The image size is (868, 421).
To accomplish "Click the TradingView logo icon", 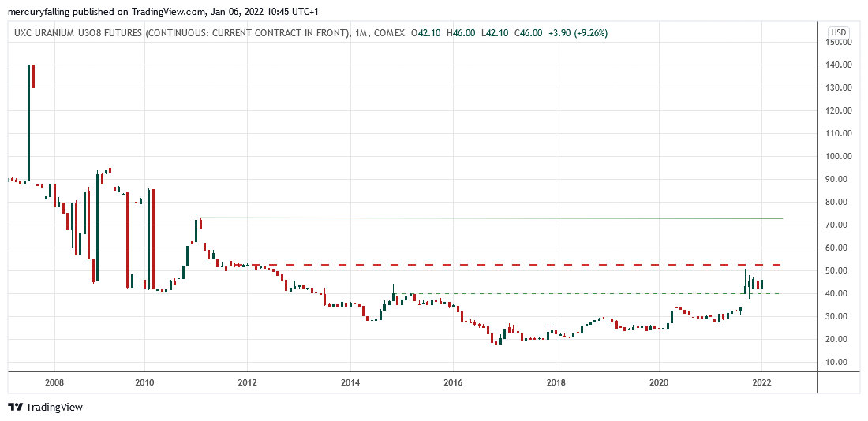I will [x=15, y=407].
